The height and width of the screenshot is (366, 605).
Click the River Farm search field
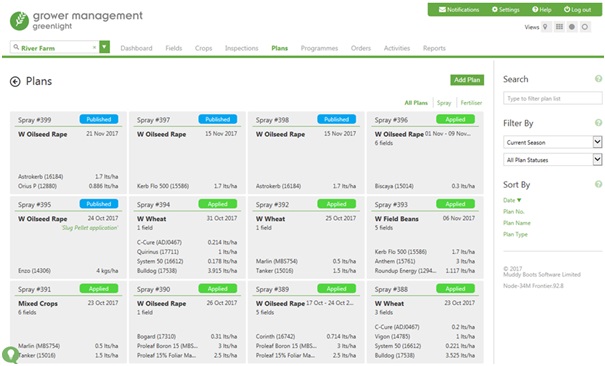[x=56, y=47]
